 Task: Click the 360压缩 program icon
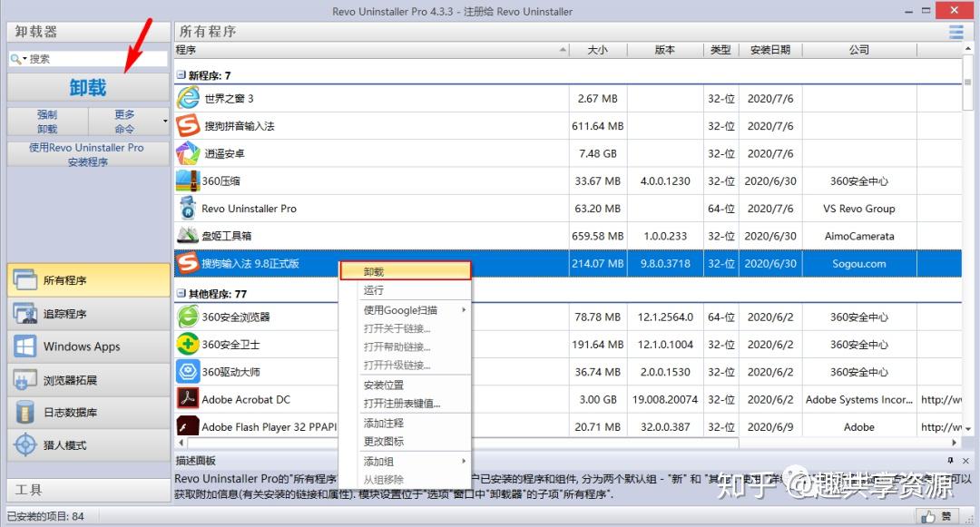(188, 181)
